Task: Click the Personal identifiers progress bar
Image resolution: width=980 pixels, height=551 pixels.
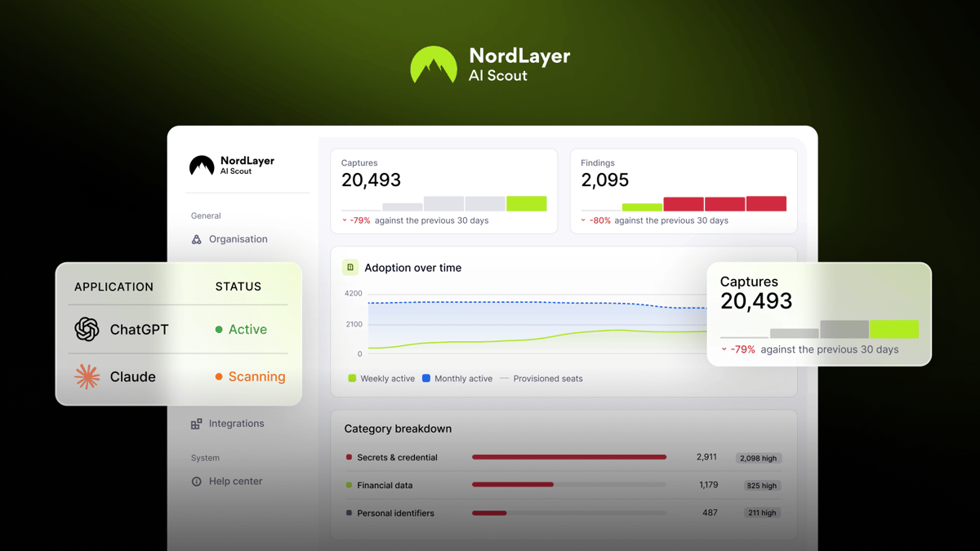Action: tap(569, 513)
